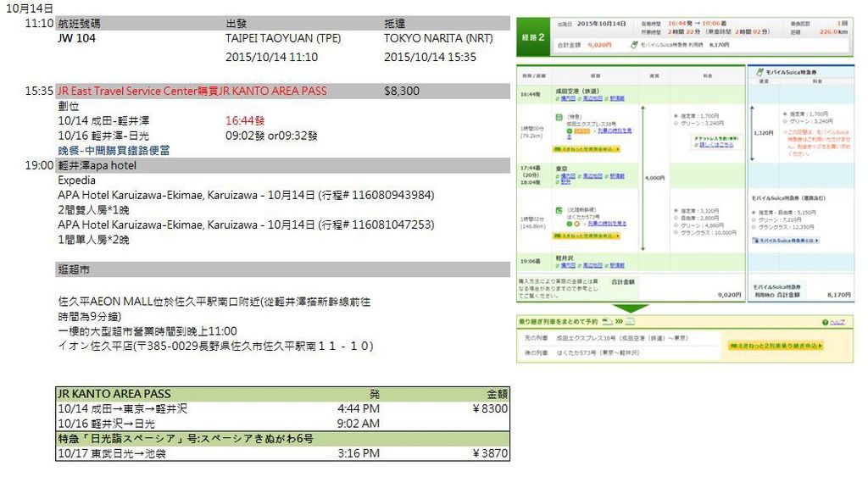Click itinerary number 116081047253 line
Image resolution: width=868 pixels, height=477 pixels.
coord(246,225)
